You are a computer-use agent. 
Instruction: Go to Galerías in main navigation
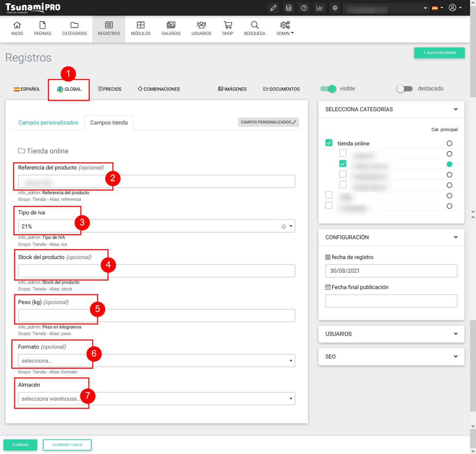pyautogui.click(x=171, y=29)
